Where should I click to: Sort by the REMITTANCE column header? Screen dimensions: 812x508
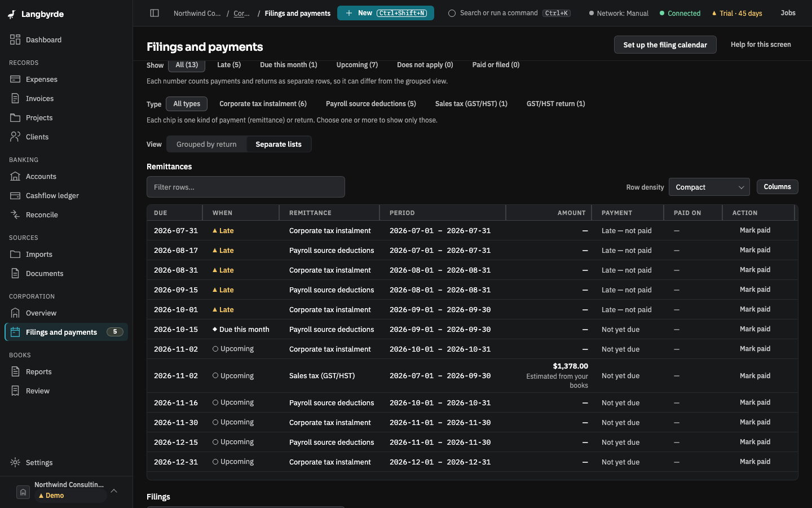[x=329, y=213]
